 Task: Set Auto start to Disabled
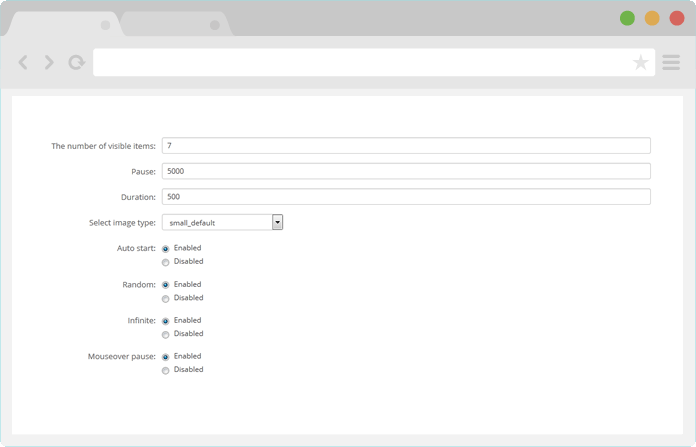[166, 262]
